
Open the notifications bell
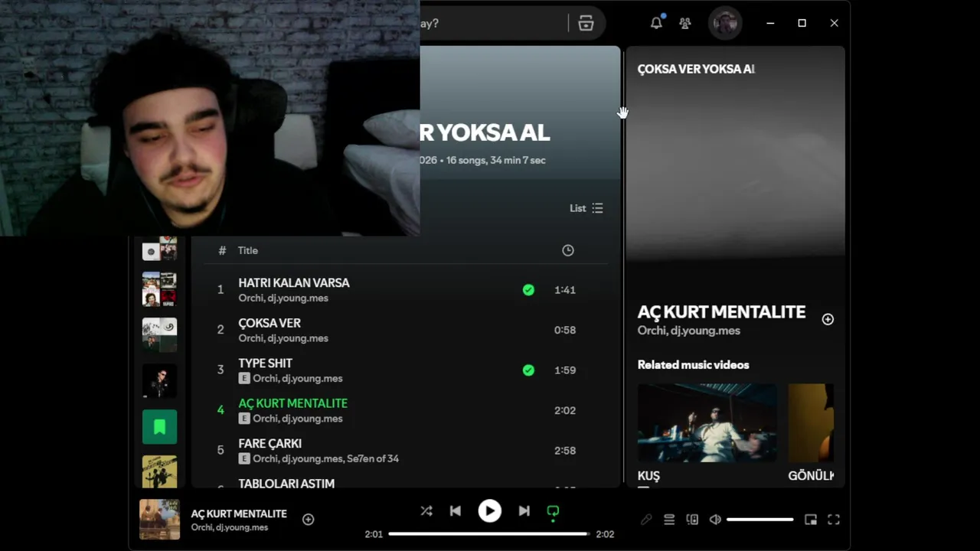[656, 23]
